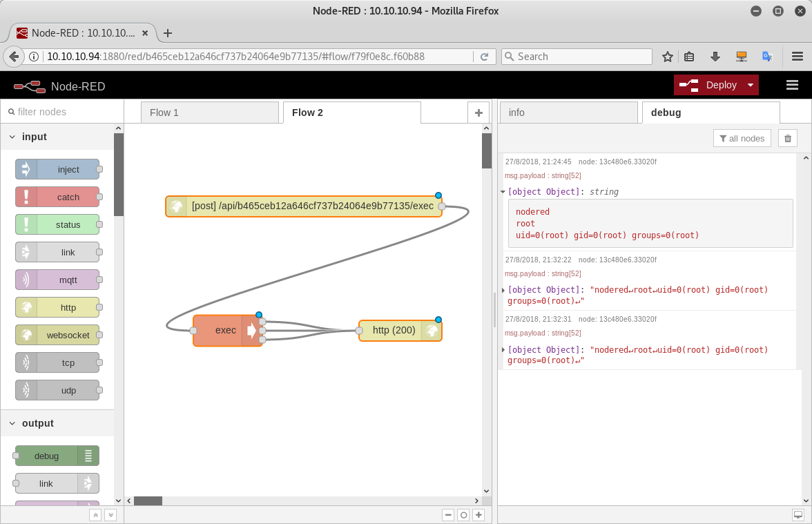Pick the output link node
Screen dimensions: 812x524
point(57,483)
